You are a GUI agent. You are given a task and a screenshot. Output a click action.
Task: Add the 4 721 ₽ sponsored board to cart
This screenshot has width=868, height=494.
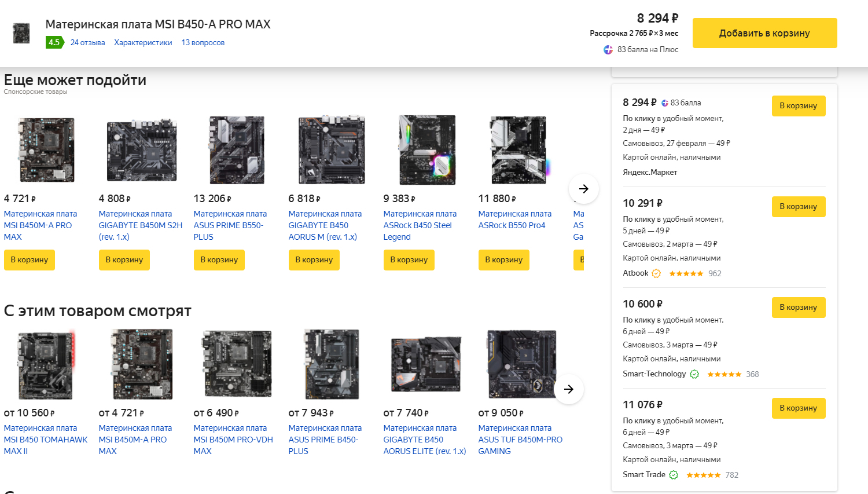(30, 260)
